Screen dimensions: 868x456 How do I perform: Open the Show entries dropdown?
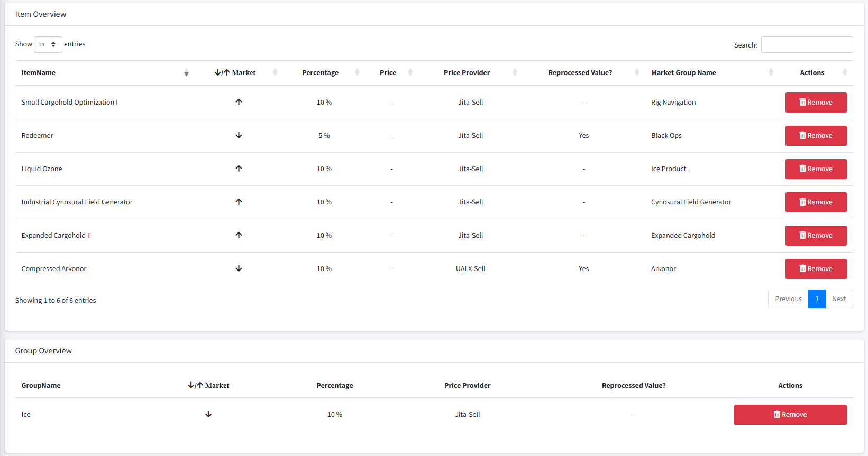(48, 44)
